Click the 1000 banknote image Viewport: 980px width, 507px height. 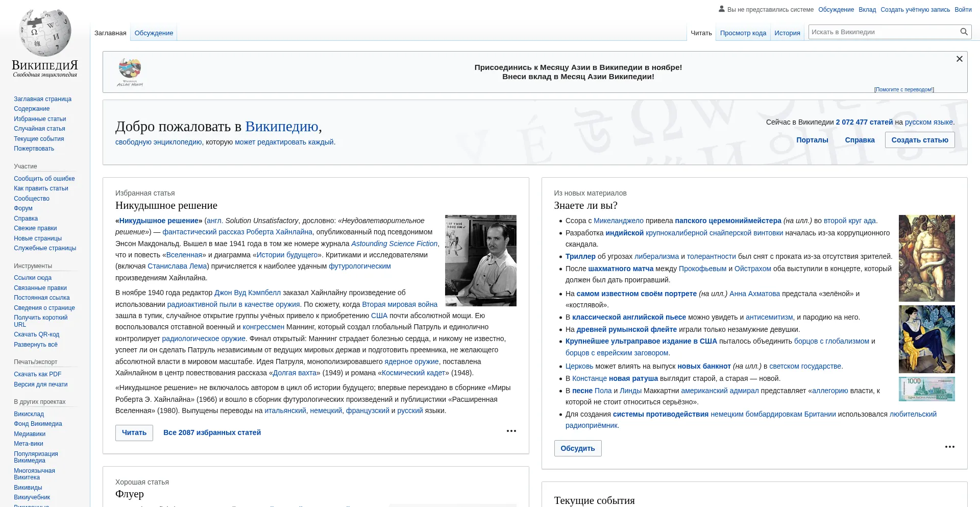coord(926,389)
